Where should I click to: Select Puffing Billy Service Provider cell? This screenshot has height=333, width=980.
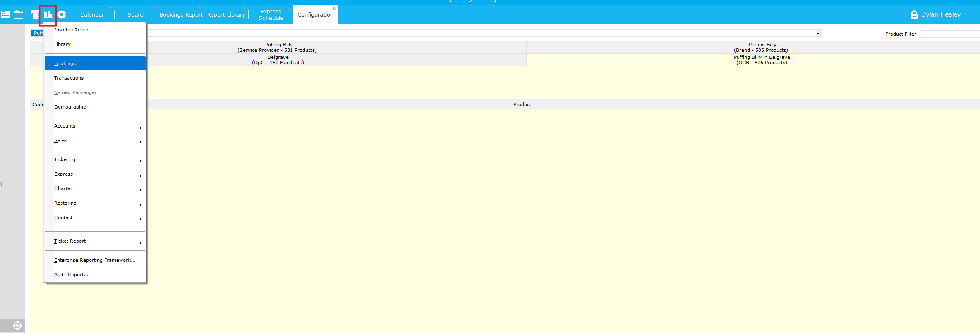click(x=278, y=47)
